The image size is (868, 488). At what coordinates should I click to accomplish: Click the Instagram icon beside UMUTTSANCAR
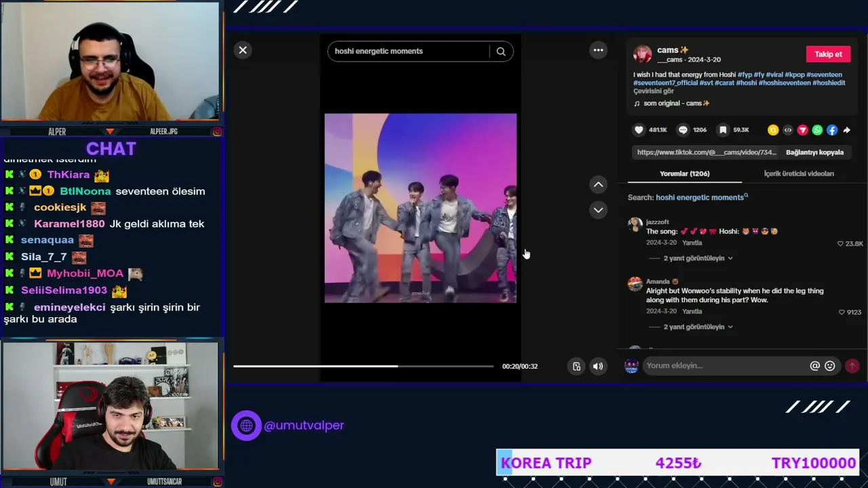[218, 482]
